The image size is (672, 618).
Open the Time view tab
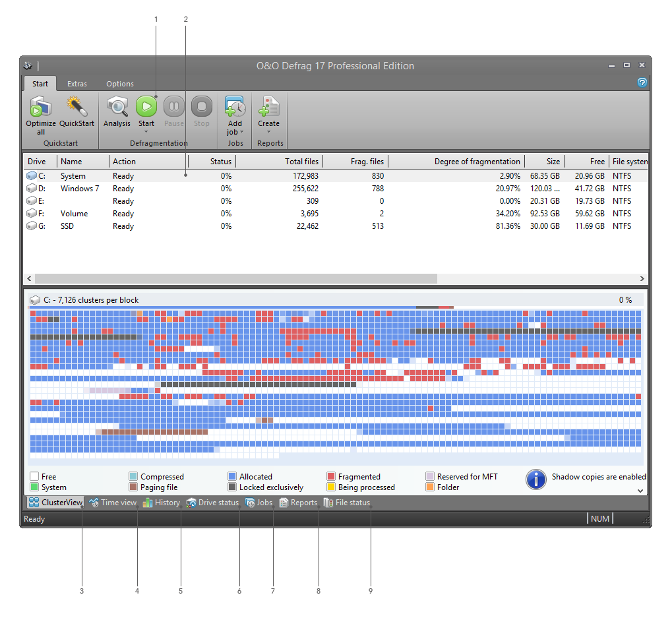click(113, 503)
